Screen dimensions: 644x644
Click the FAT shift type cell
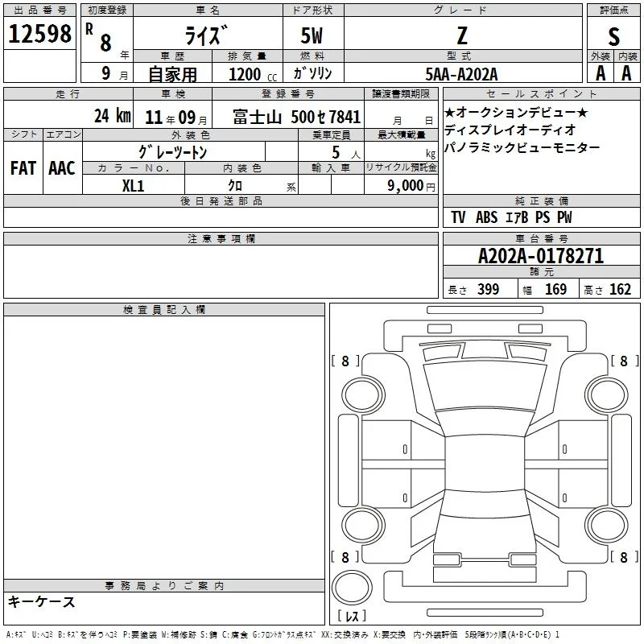tap(23, 167)
